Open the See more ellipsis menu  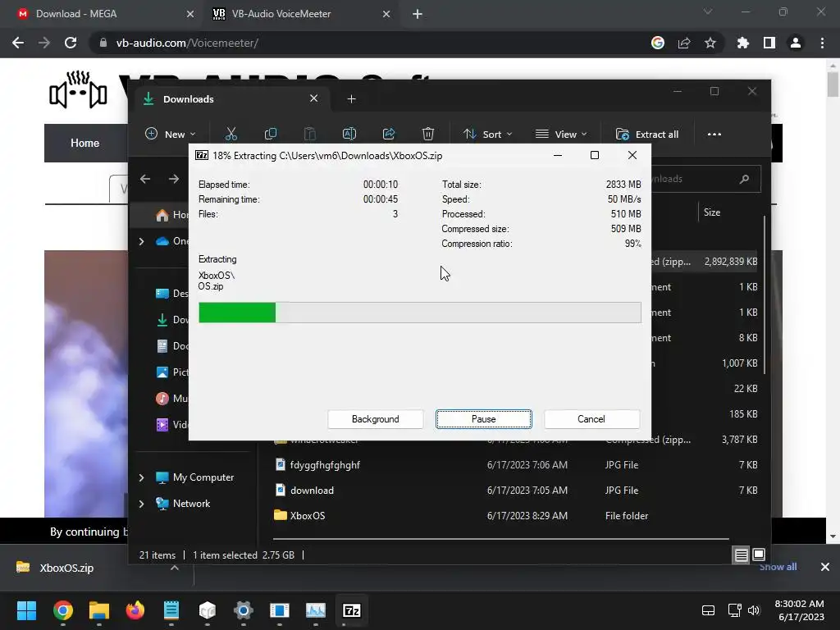click(x=714, y=134)
